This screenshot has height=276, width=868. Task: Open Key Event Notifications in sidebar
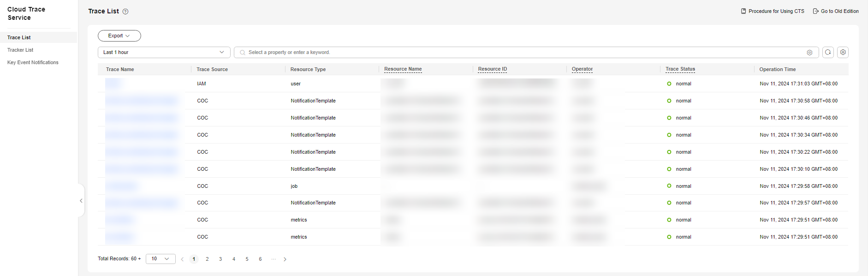point(33,62)
